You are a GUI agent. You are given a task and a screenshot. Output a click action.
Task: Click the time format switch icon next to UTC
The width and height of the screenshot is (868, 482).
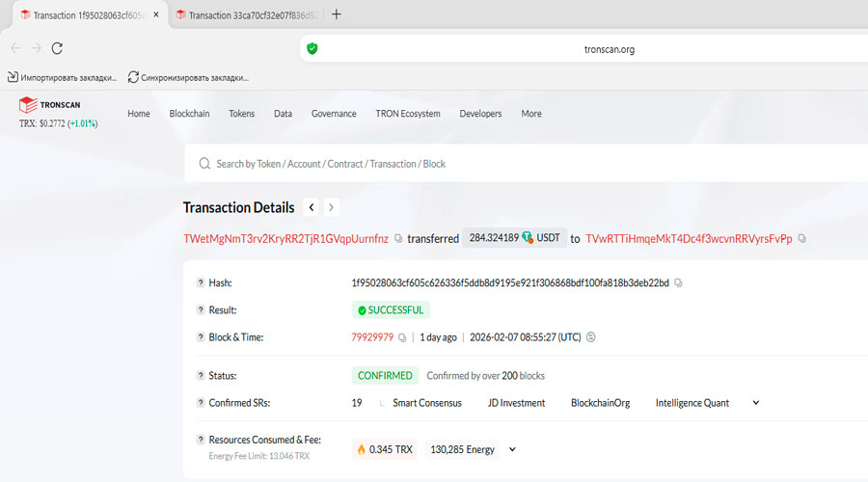click(590, 337)
